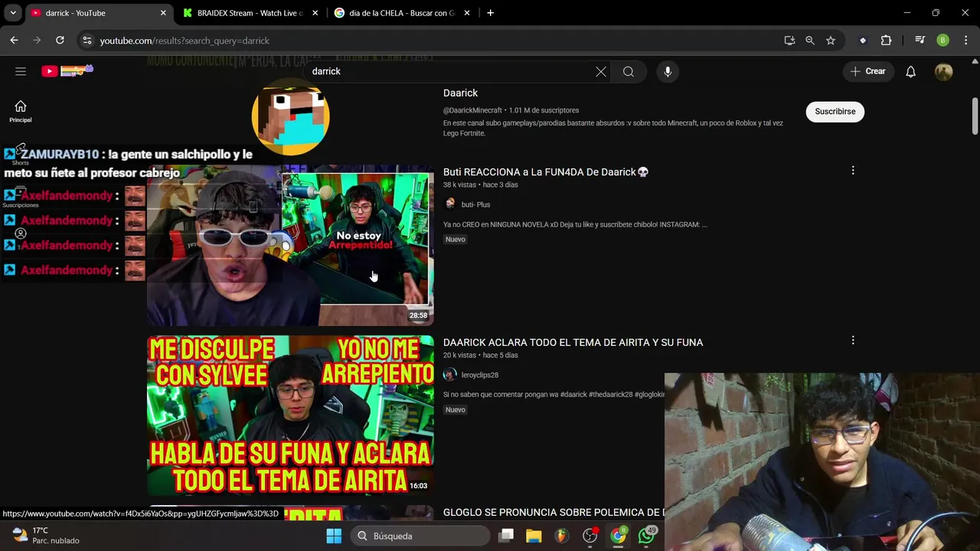980x551 pixels.
Task: Open FL Studio from taskbar
Action: coord(562,536)
